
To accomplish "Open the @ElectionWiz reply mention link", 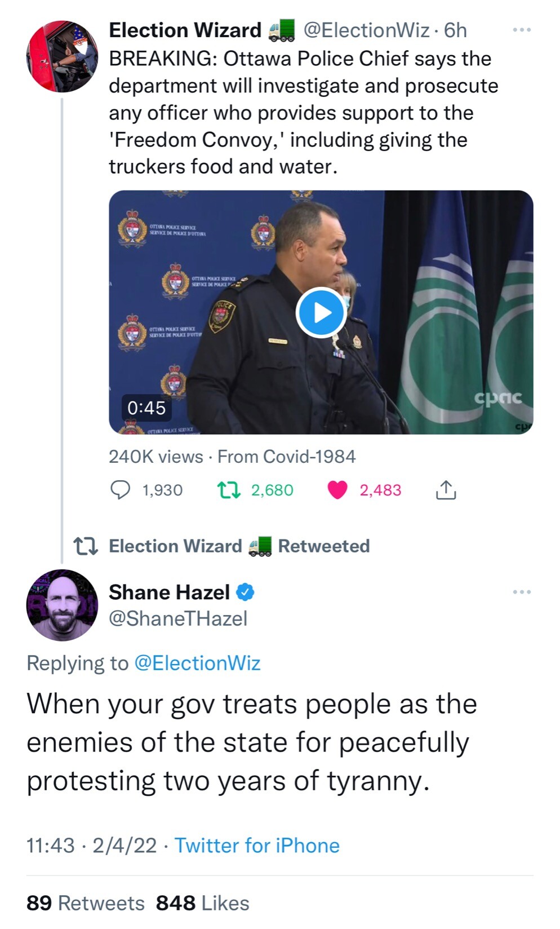I will [x=197, y=663].
